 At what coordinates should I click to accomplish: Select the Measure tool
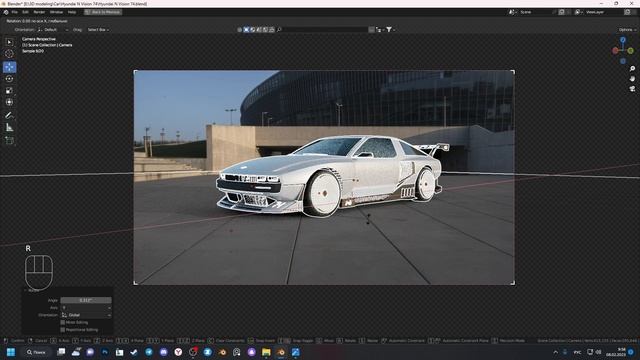(9, 127)
